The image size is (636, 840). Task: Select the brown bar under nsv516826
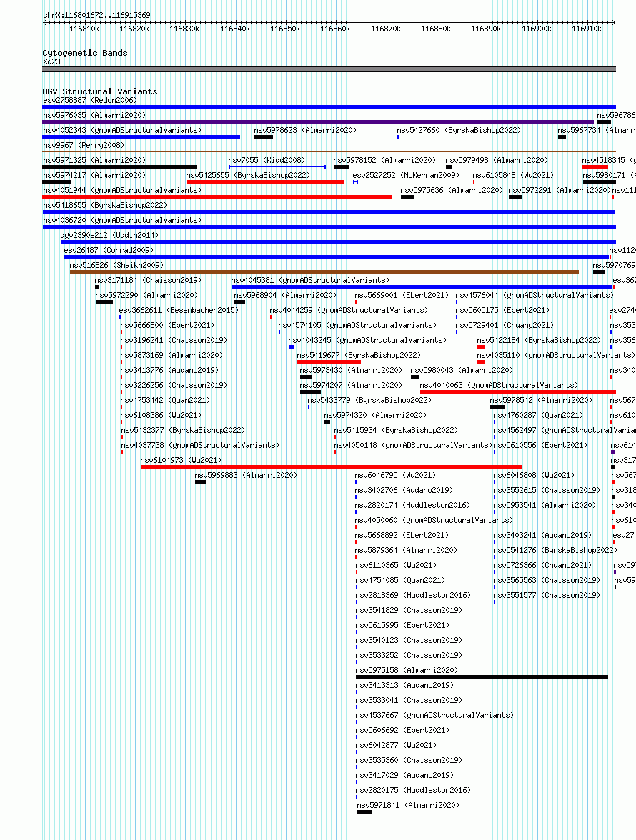(x=324, y=272)
